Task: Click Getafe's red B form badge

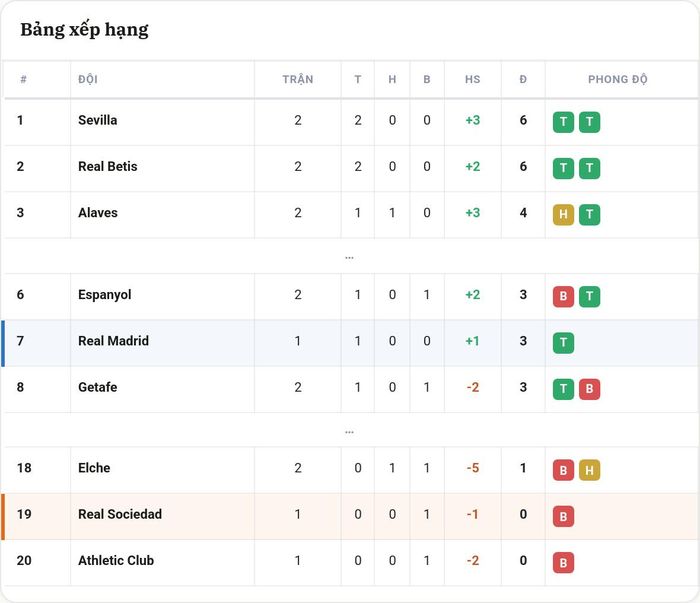Action: tap(589, 389)
